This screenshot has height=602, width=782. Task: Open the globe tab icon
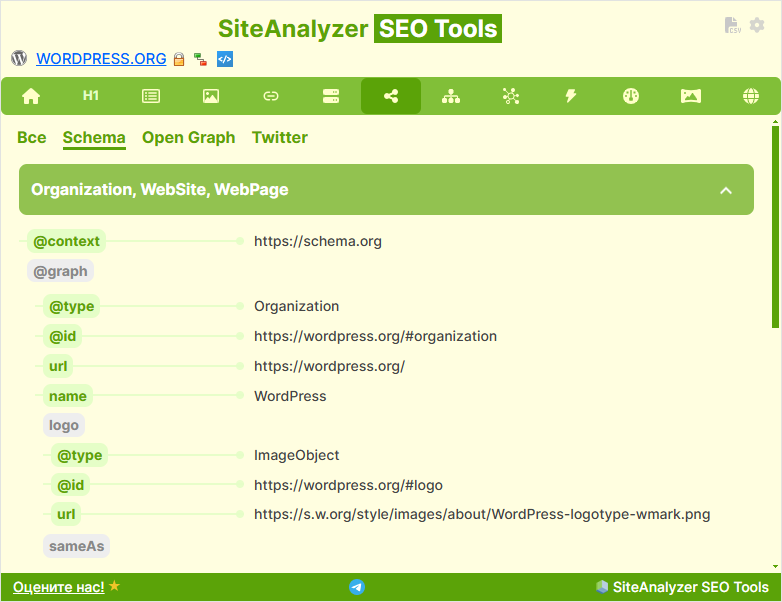pyautogui.click(x=751, y=96)
